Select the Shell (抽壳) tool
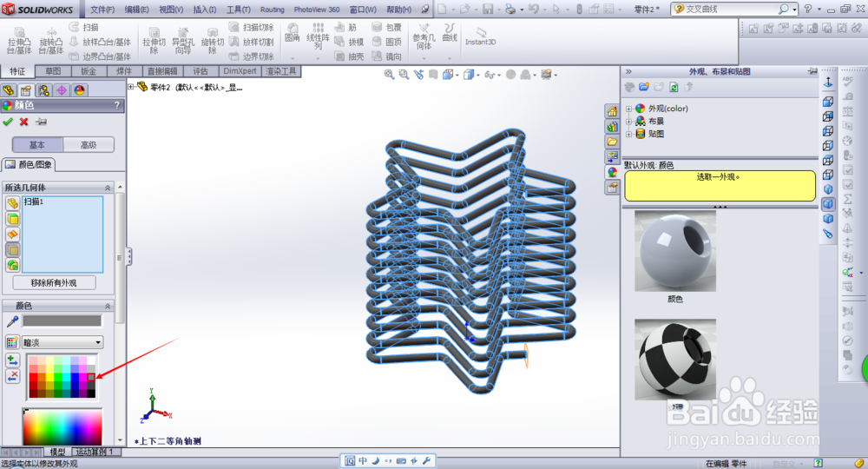Screen dimensions: 868x469 [349, 56]
